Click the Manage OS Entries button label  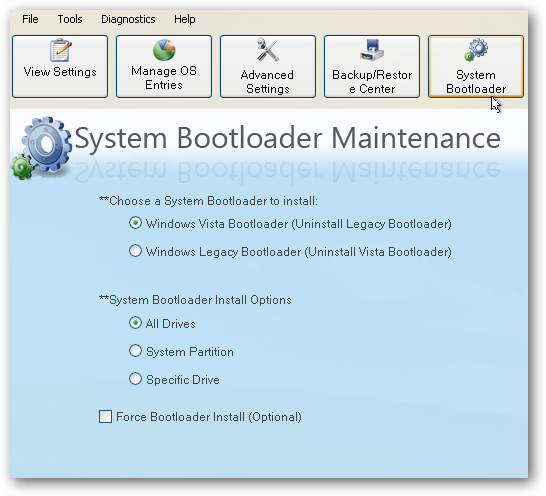pos(164,78)
